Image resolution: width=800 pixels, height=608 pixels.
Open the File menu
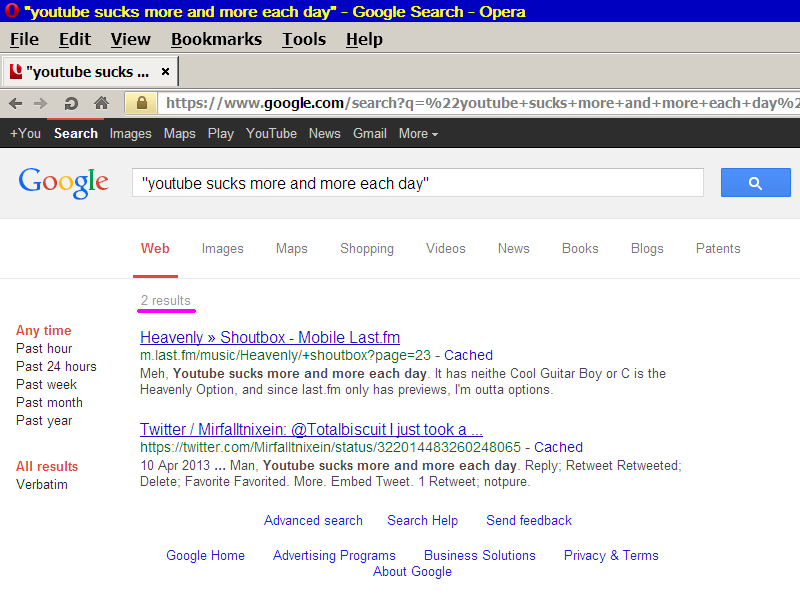pos(24,39)
